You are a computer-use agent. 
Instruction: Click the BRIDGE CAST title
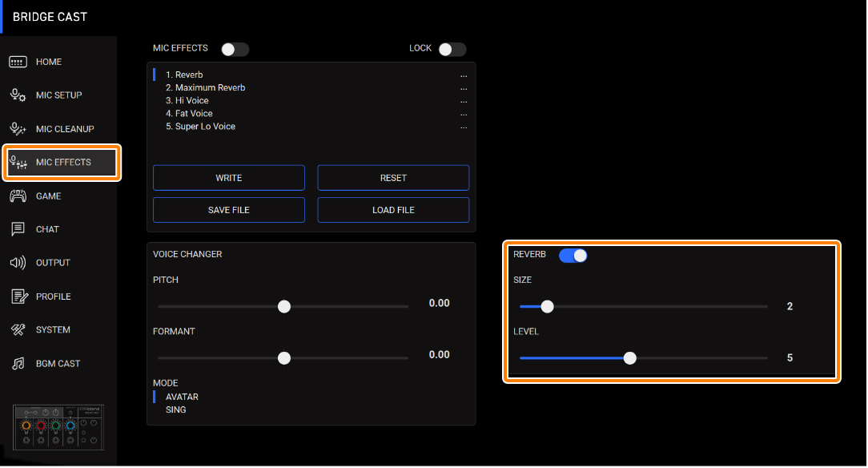pos(50,17)
